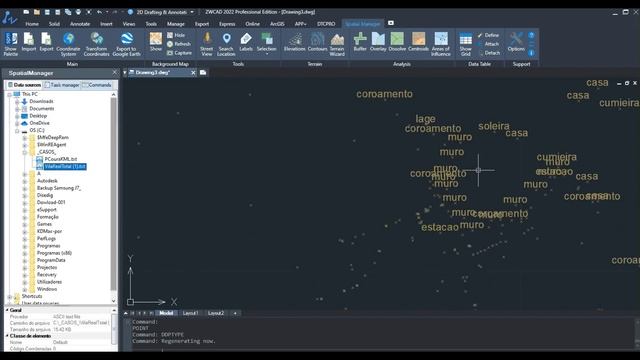Click the Dissolve analysis tool

[397, 42]
